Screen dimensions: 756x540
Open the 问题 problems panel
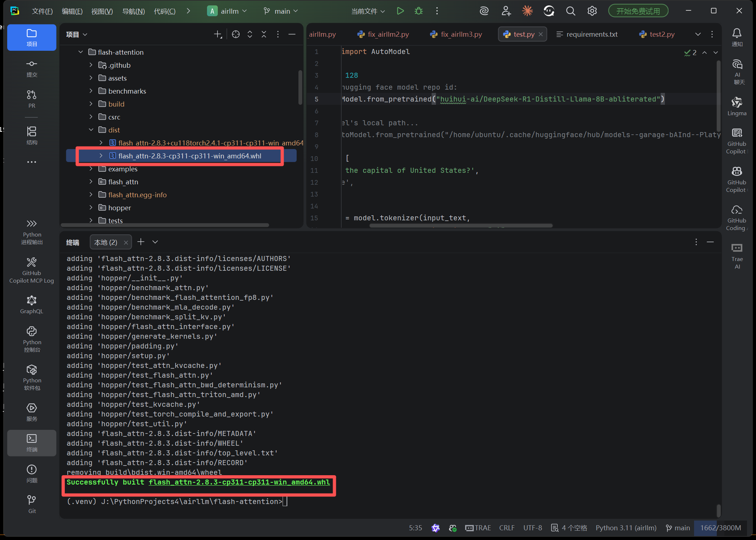(32, 473)
